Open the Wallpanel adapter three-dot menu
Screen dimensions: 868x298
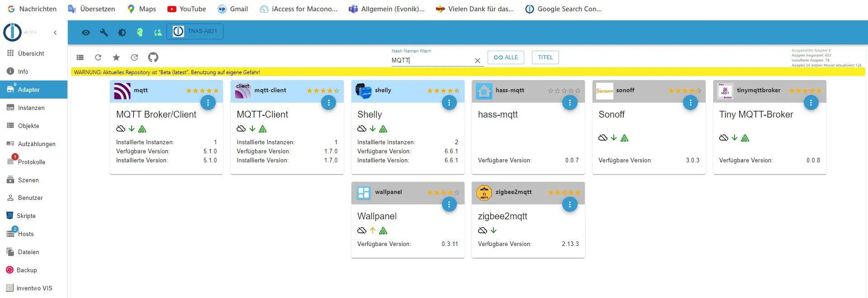tap(449, 204)
